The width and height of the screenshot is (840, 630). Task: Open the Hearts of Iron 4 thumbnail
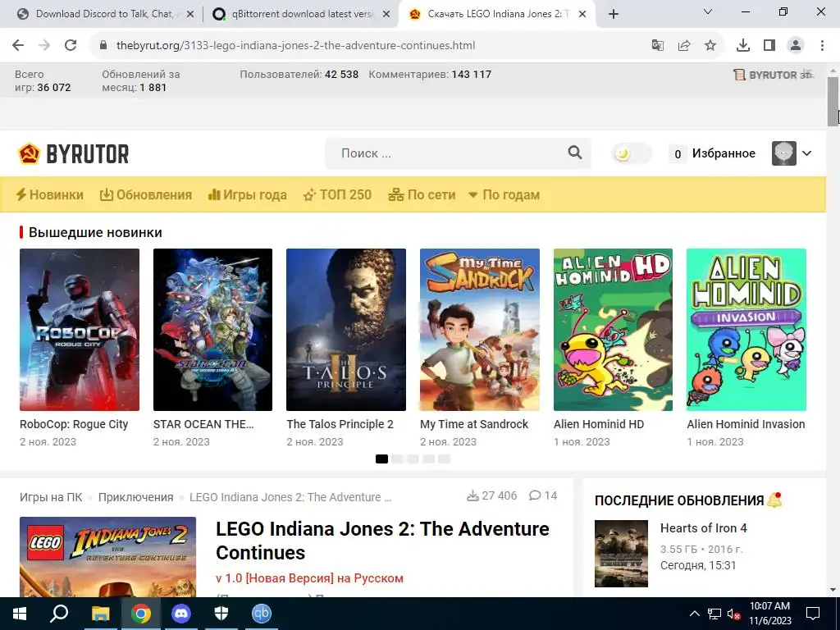[x=622, y=554]
